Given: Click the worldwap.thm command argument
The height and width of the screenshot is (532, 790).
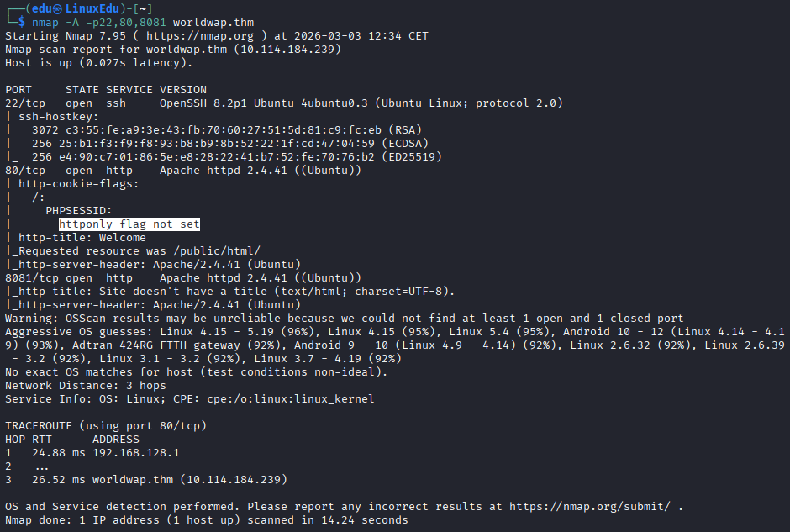Looking at the screenshot, I should [x=213, y=23].
